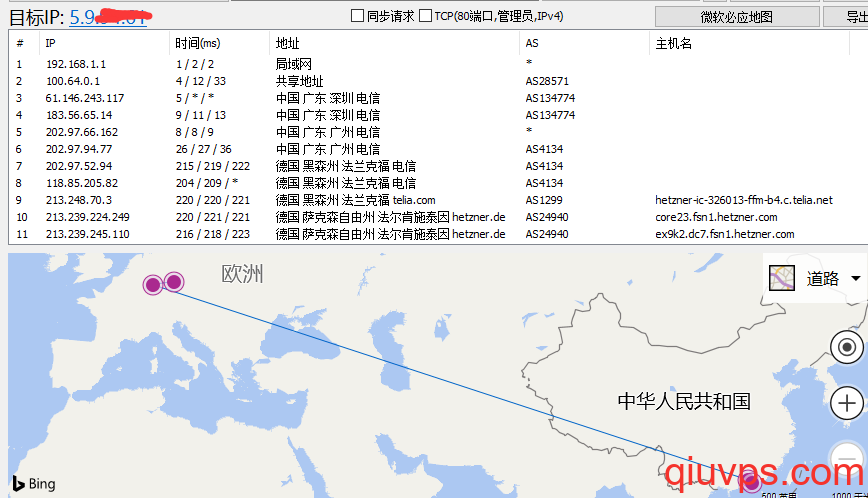Enable the 同步请求 checkbox

(x=358, y=16)
